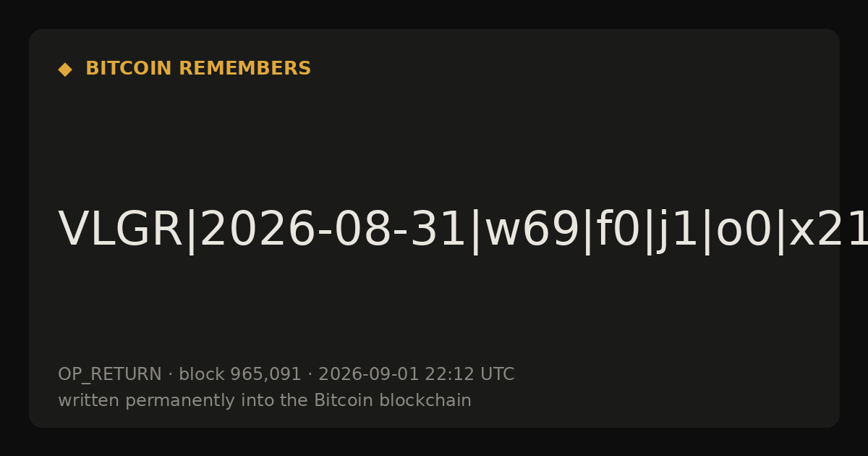
Task: Click the OP_RETURN label
Action: (x=110, y=375)
